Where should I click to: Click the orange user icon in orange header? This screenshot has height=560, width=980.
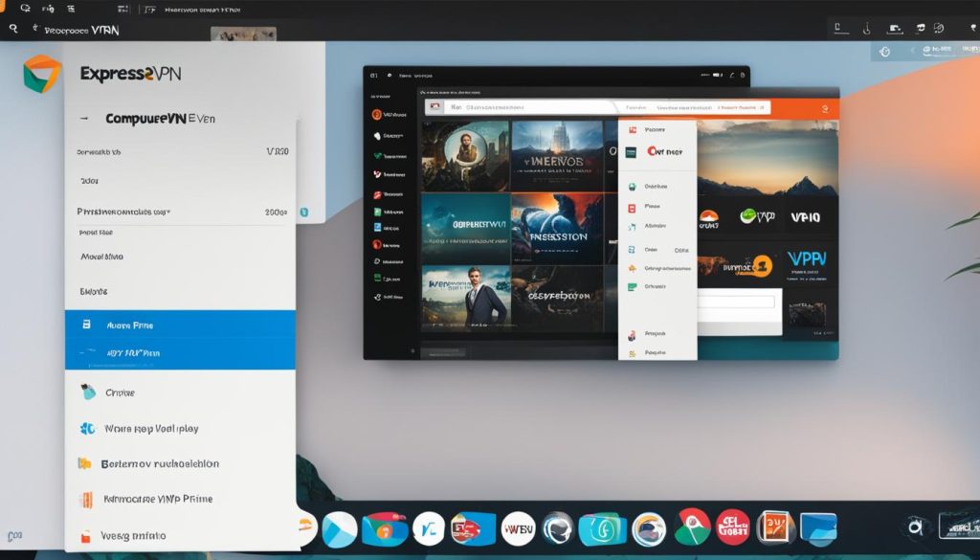(826, 109)
